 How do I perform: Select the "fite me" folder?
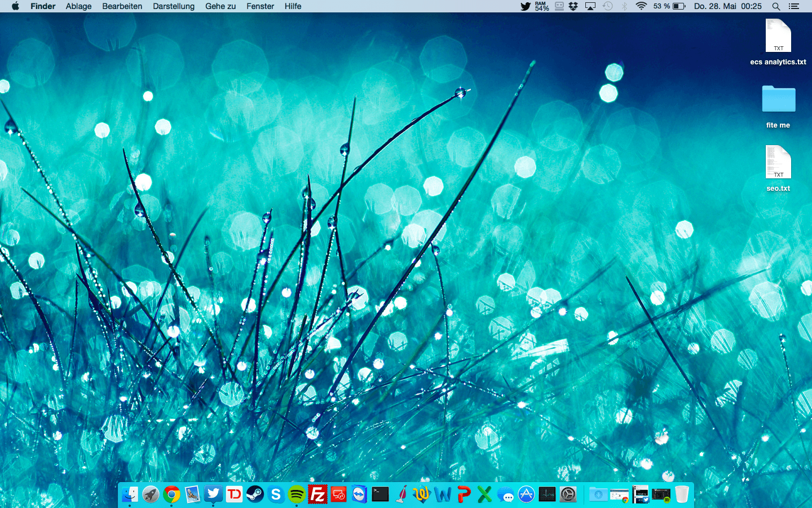(778, 100)
